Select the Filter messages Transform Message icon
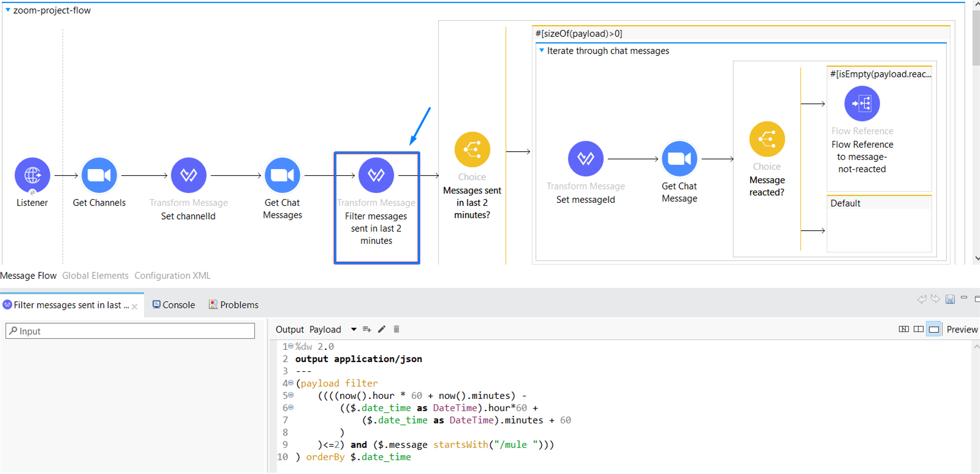The width and height of the screenshot is (980, 474). tap(376, 175)
